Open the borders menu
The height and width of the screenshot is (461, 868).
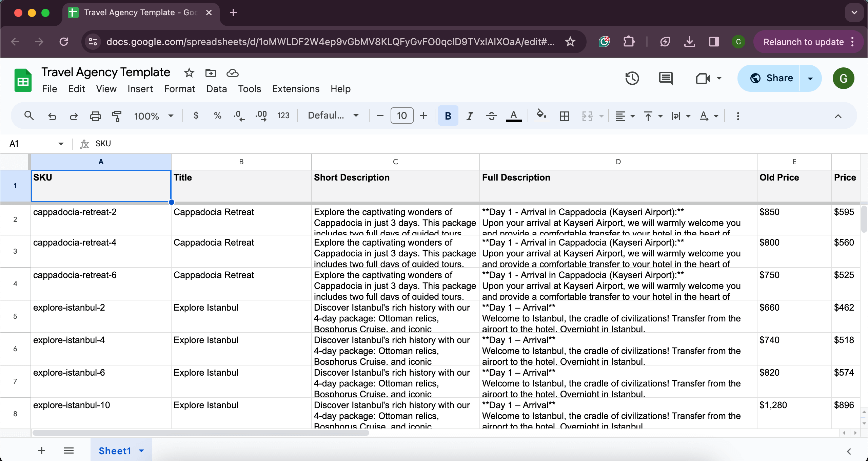point(565,116)
